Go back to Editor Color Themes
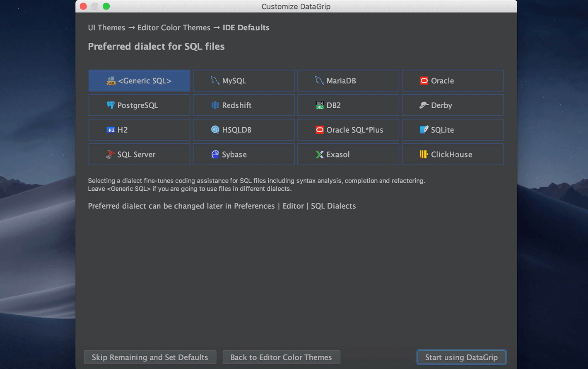Image resolution: width=588 pixels, height=369 pixels. 281,357
